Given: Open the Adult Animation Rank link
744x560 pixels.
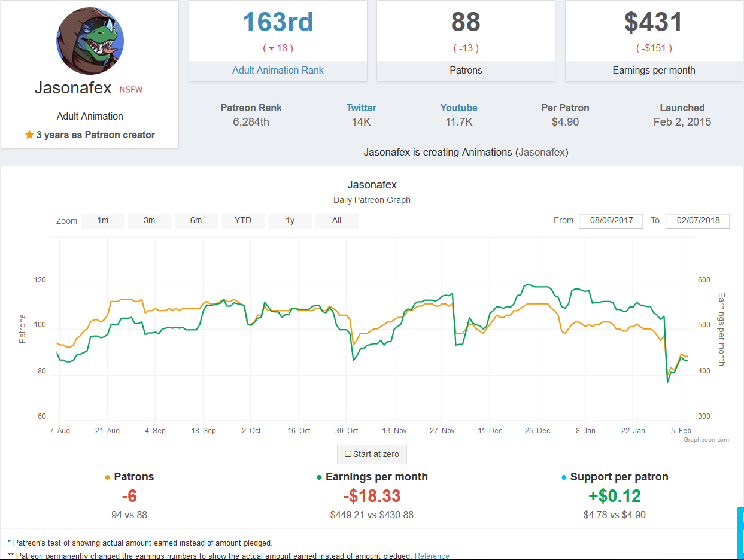Looking at the screenshot, I should [x=278, y=71].
